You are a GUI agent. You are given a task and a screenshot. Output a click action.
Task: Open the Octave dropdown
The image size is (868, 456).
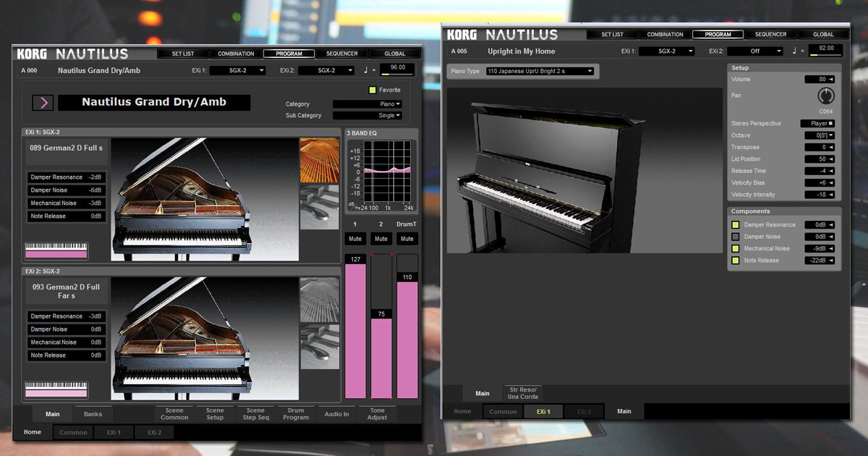820,135
